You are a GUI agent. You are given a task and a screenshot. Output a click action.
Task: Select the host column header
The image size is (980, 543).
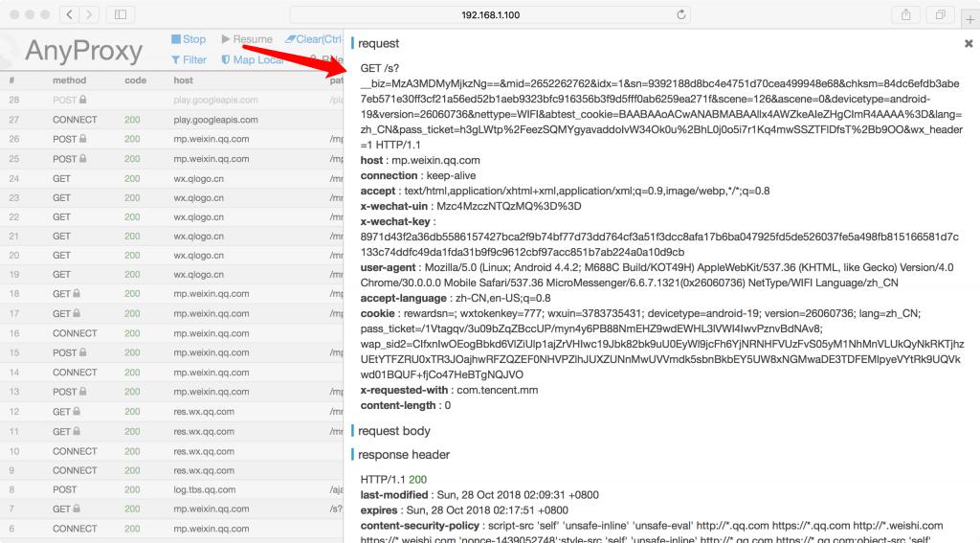point(183,80)
